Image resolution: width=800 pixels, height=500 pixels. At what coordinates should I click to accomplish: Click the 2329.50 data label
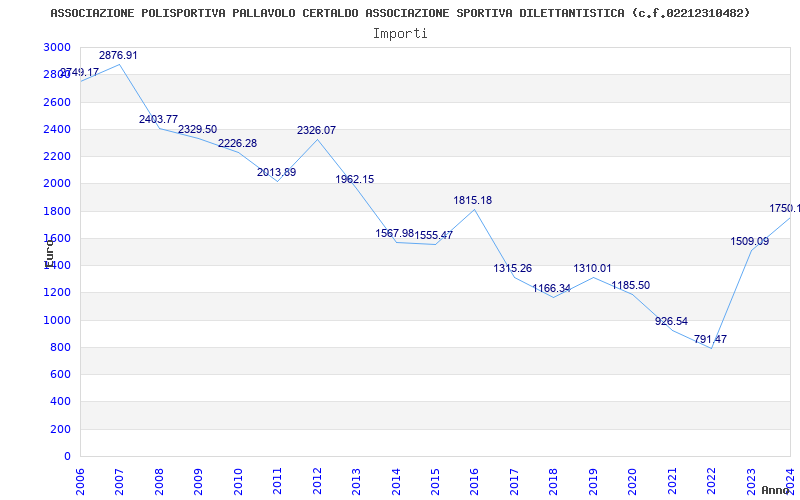[x=197, y=130]
